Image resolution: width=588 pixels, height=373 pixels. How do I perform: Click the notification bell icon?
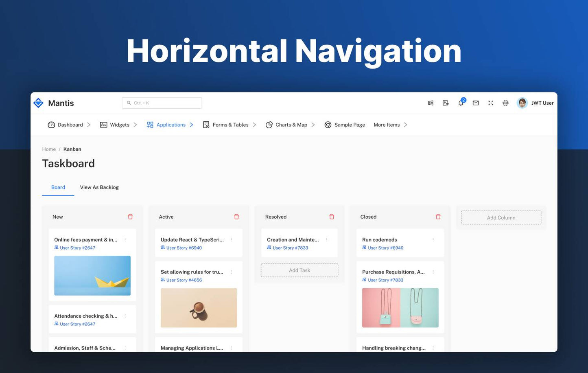coord(461,103)
